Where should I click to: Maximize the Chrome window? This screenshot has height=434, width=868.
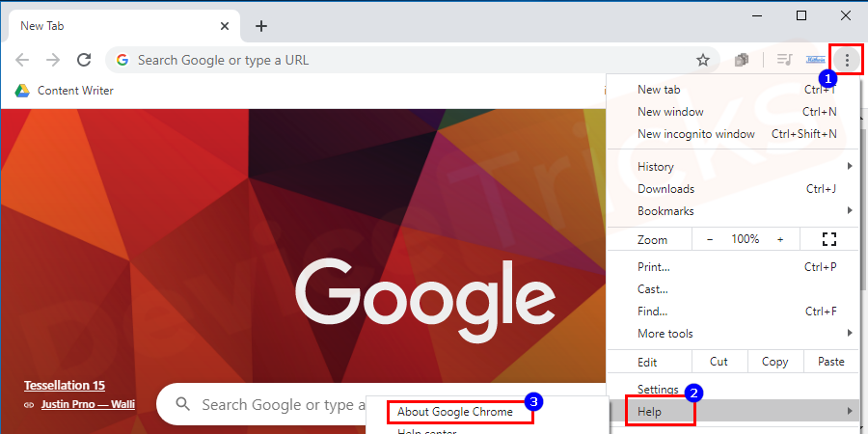coord(801,15)
